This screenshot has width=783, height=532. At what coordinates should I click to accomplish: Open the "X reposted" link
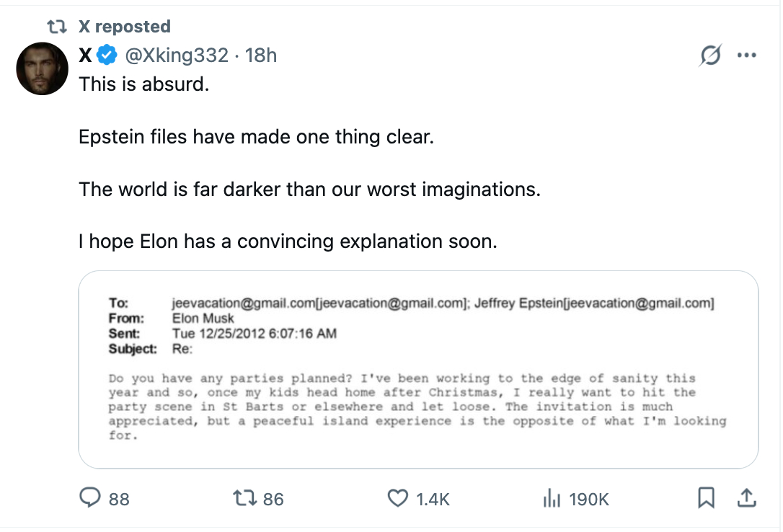tap(124, 27)
